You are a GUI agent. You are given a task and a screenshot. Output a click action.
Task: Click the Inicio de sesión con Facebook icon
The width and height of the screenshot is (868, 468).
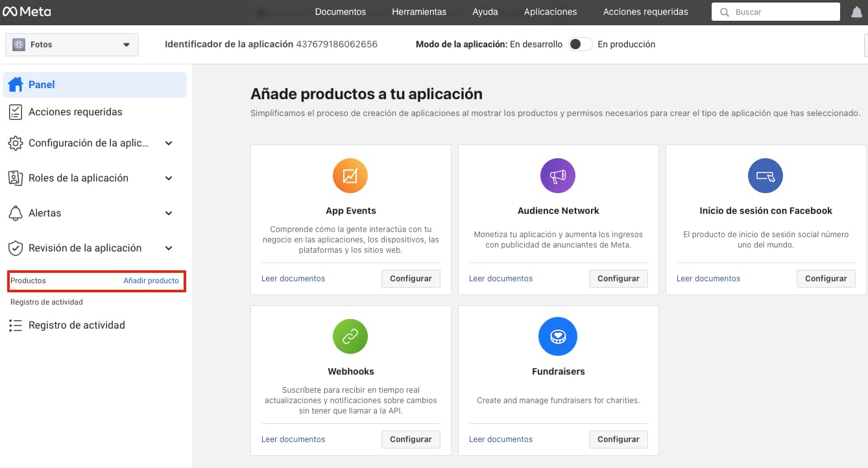(766, 176)
